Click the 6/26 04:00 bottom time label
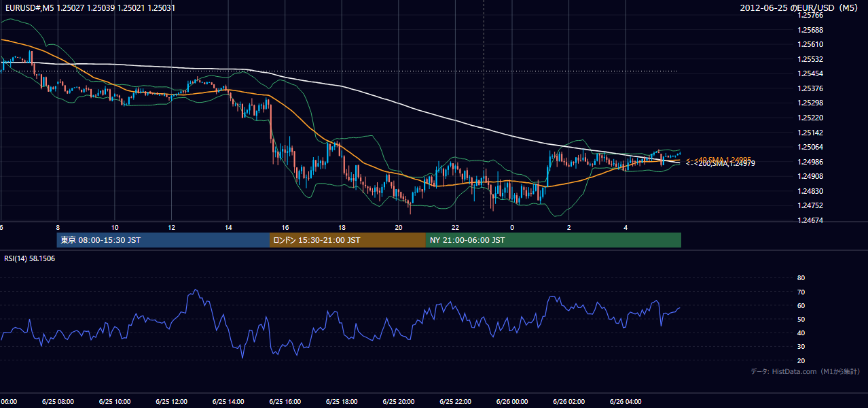 click(x=626, y=402)
